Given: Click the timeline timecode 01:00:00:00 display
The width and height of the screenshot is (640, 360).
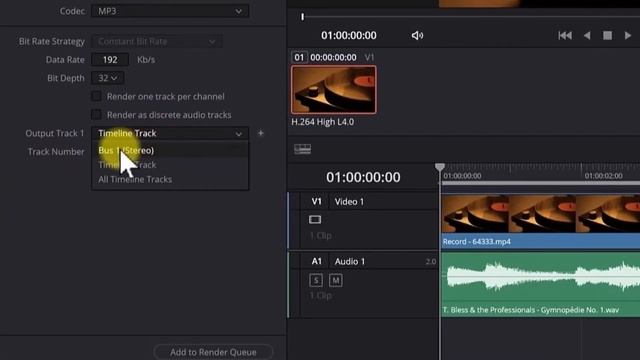Looking at the screenshot, I should pyautogui.click(x=363, y=177).
